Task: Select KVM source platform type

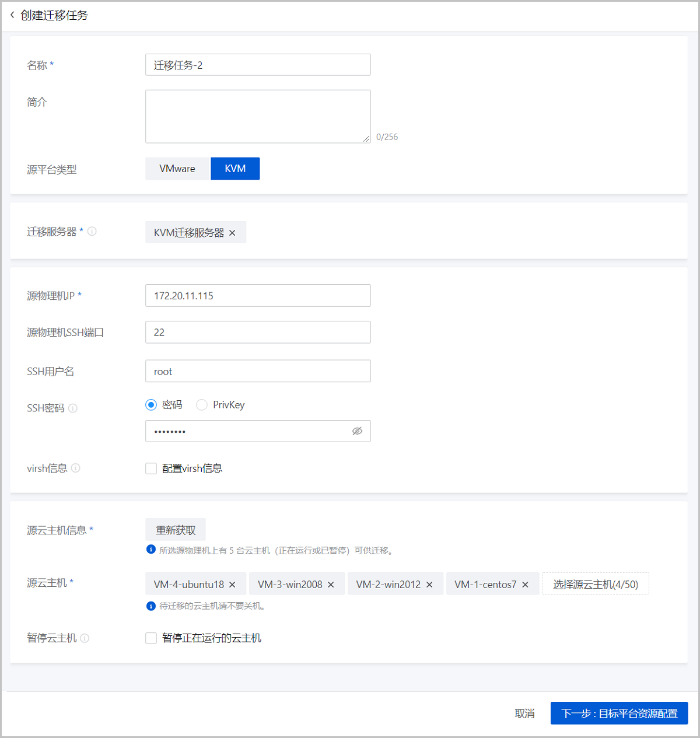Action: coord(235,169)
